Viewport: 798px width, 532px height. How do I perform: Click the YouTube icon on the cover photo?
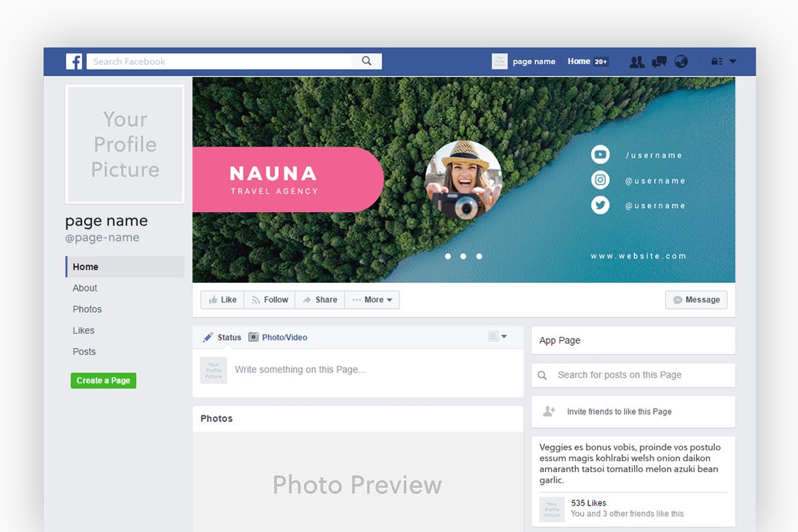(x=600, y=154)
